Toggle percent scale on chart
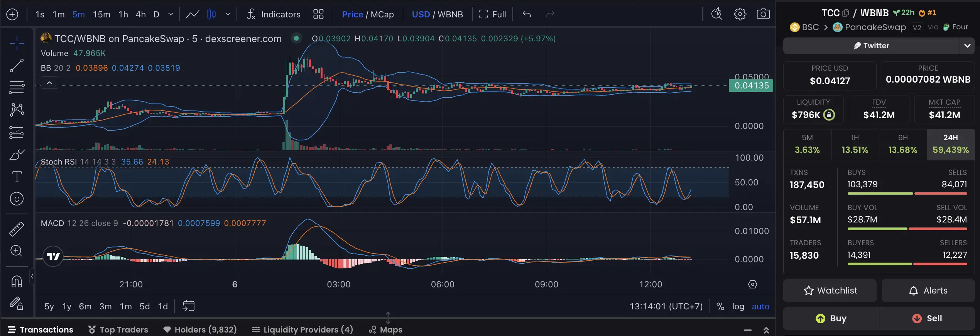980x336 pixels. [x=720, y=306]
